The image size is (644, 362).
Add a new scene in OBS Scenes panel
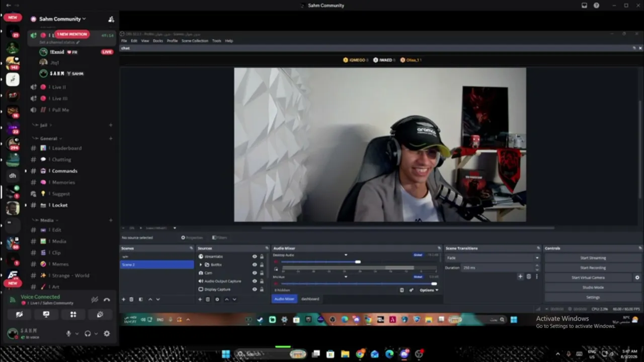123,299
